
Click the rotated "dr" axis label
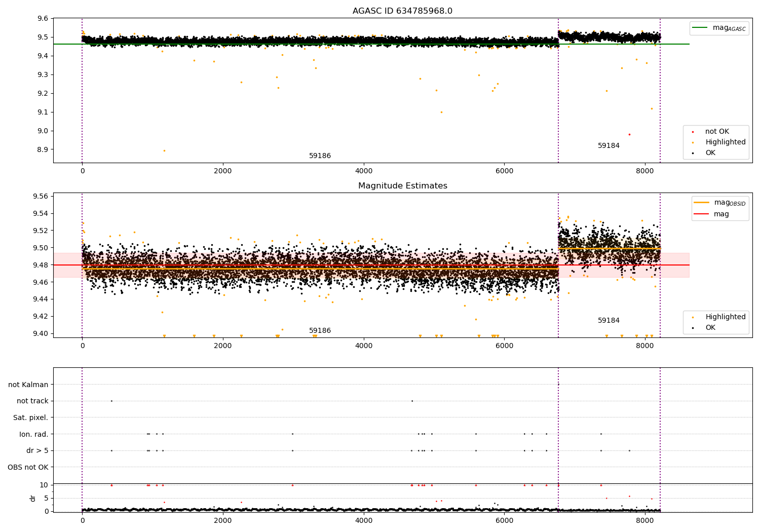point(33,498)
